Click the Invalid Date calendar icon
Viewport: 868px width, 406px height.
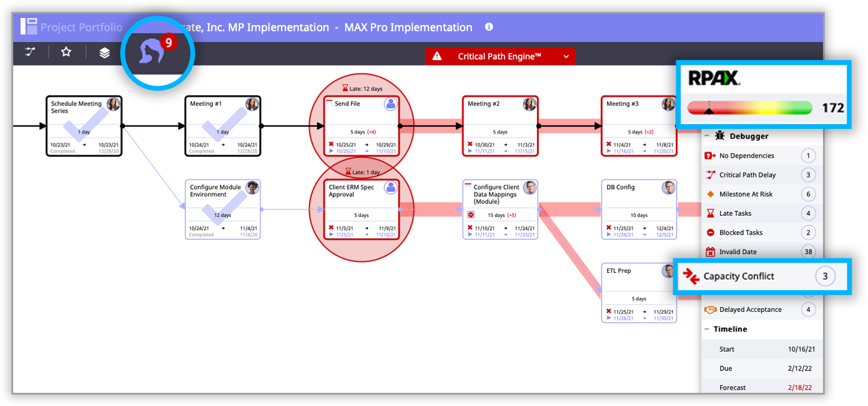[x=711, y=251]
